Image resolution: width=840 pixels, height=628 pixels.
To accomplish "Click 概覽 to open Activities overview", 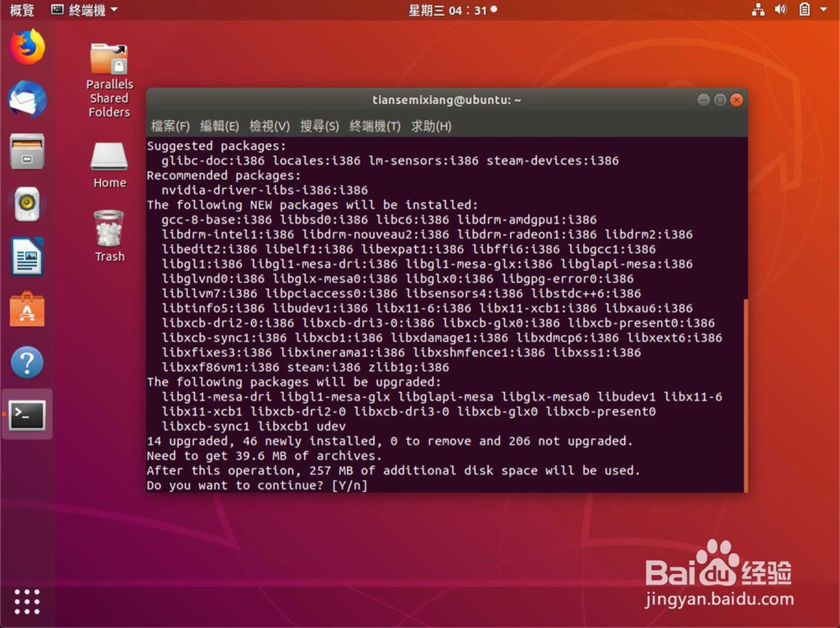I will click(22, 10).
